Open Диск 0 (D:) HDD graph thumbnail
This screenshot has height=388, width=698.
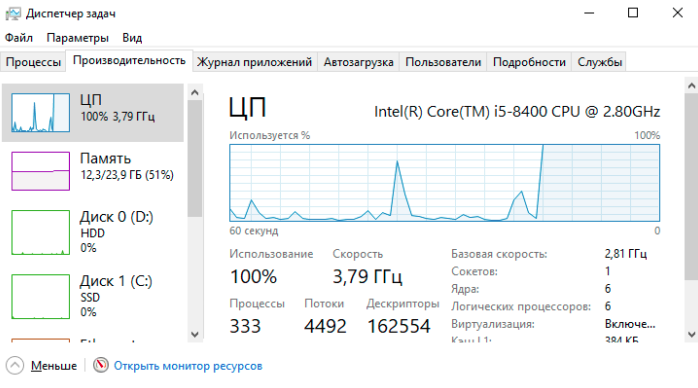pyautogui.click(x=41, y=233)
